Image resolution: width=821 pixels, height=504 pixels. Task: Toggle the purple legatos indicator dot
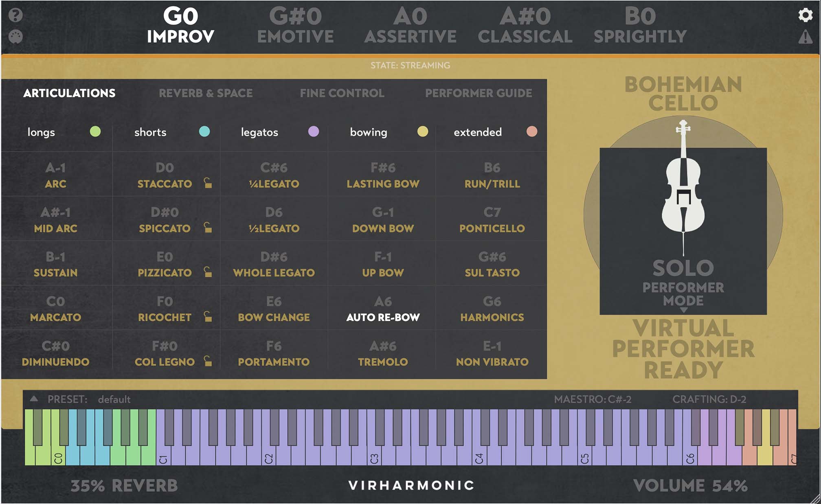[x=313, y=131]
